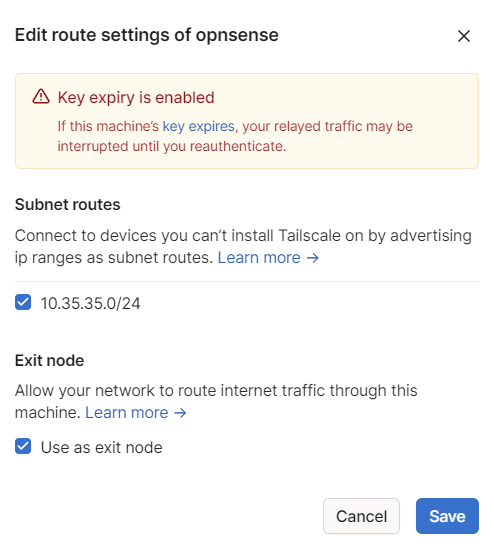The height and width of the screenshot is (554, 494).
Task: Save the route settings
Action: pyautogui.click(x=447, y=516)
